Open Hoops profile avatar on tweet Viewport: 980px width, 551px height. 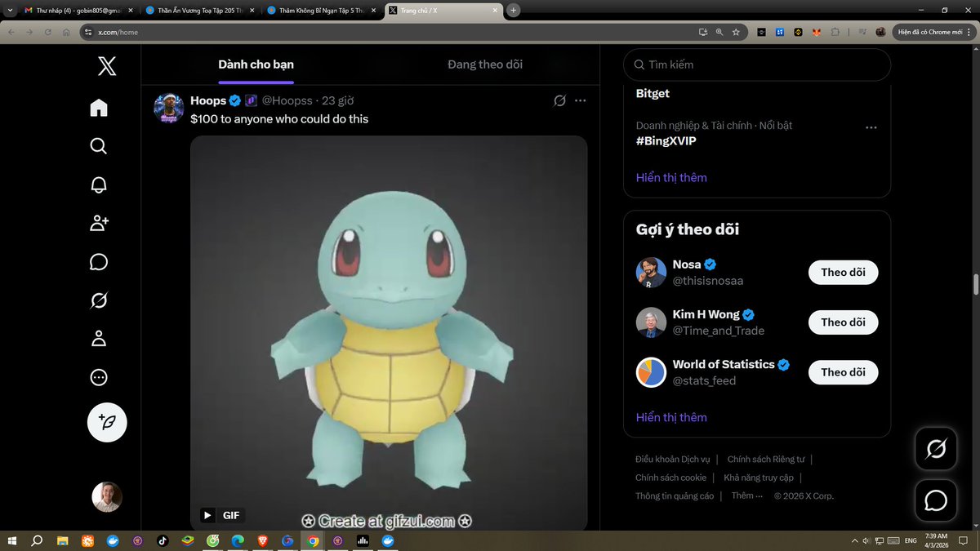pyautogui.click(x=168, y=108)
